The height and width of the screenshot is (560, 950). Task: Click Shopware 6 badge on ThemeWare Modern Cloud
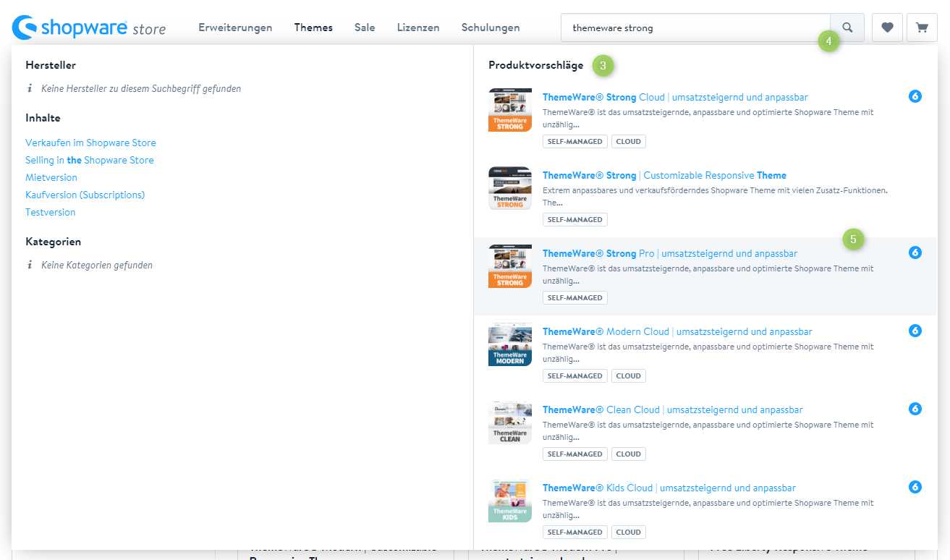click(915, 331)
